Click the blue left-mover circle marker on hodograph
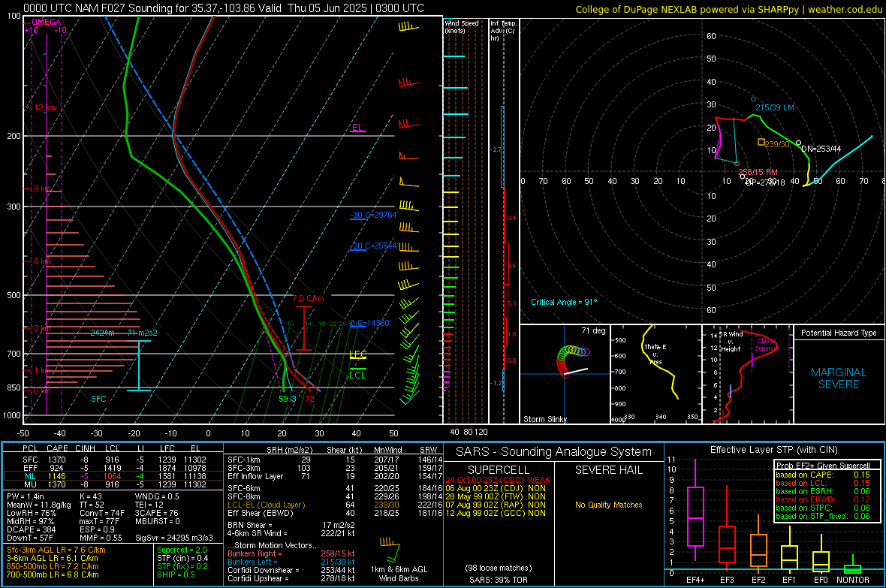This screenshot has width=886, height=588. pyautogui.click(x=753, y=99)
